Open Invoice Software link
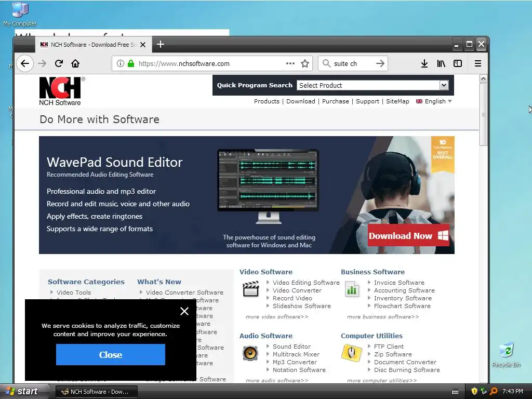 coord(399,282)
